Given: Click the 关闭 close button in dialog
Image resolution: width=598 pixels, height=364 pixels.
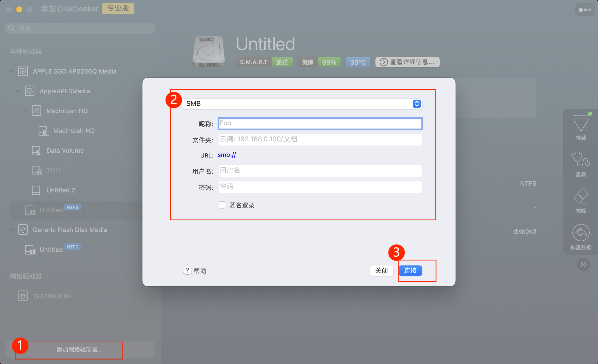Looking at the screenshot, I should click(x=381, y=271).
